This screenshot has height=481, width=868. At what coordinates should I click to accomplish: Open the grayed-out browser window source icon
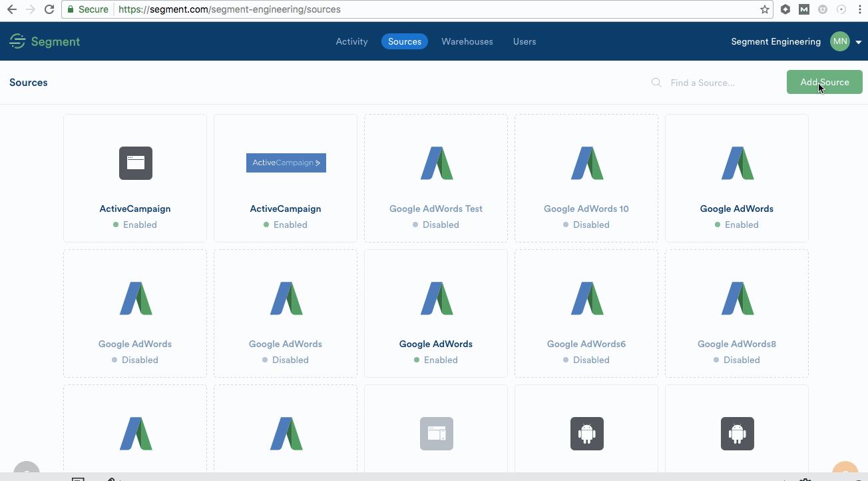[437, 434]
